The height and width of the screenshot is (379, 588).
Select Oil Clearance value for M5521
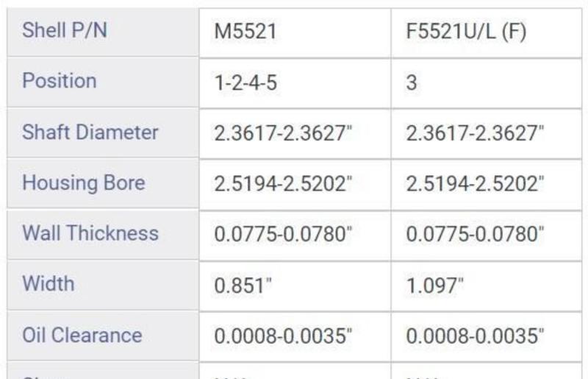coord(283,336)
